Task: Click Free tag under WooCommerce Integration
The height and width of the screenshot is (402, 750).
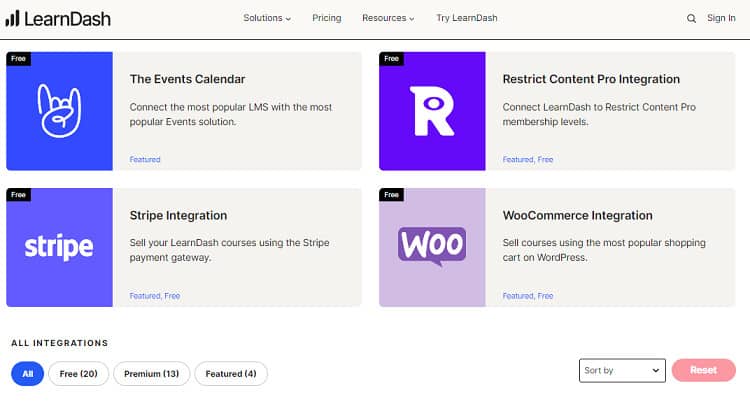Action: click(x=545, y=296)
